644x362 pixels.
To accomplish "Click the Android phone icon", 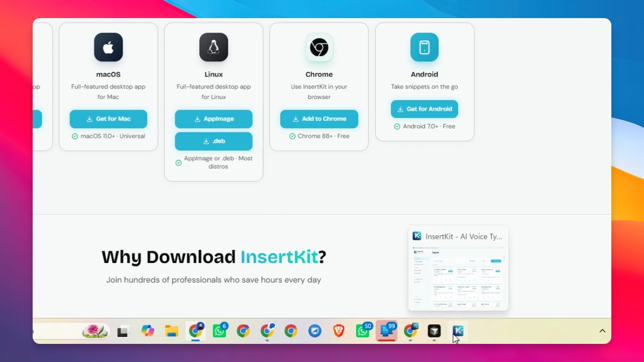I will (x=424, y=47).
